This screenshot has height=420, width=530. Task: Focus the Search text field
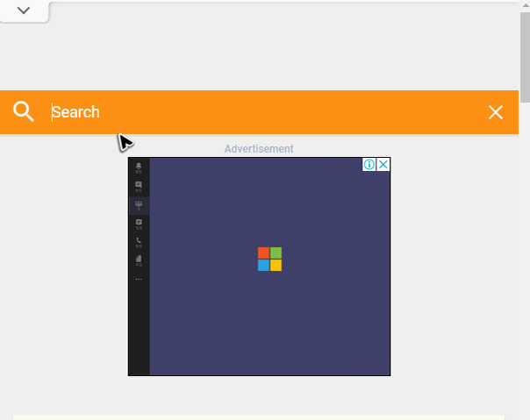tap(263, 112)
